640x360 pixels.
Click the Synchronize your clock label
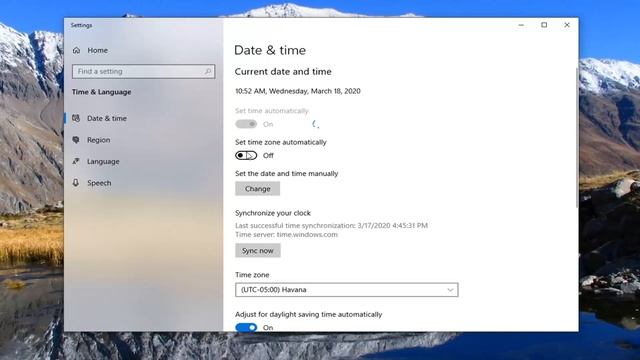273,213
